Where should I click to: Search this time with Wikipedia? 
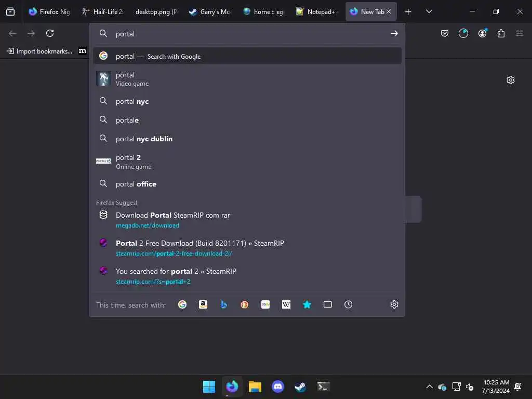point(286,304)
